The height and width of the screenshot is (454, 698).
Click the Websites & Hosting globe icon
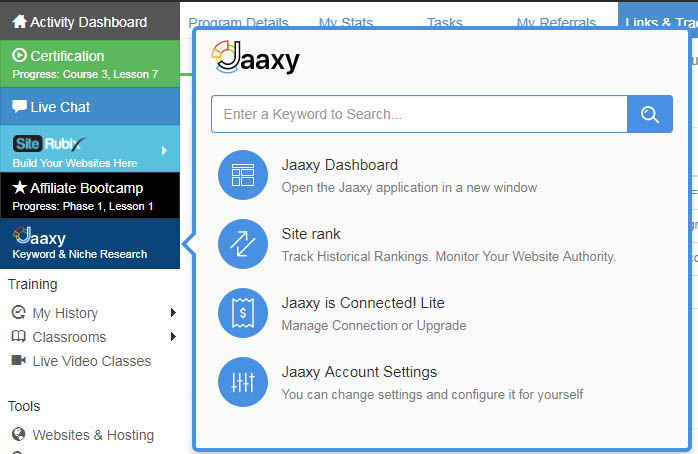[x=18, y=435]
